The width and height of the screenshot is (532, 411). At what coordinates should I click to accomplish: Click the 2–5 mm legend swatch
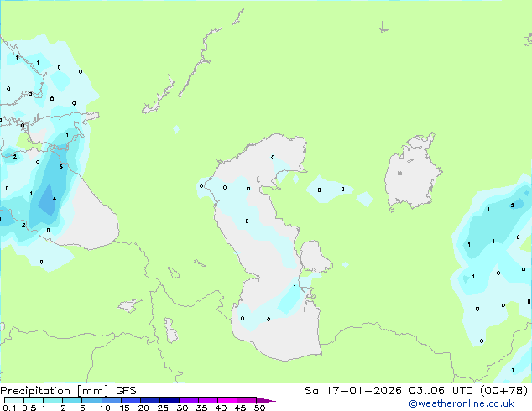[x=72, y=400]
